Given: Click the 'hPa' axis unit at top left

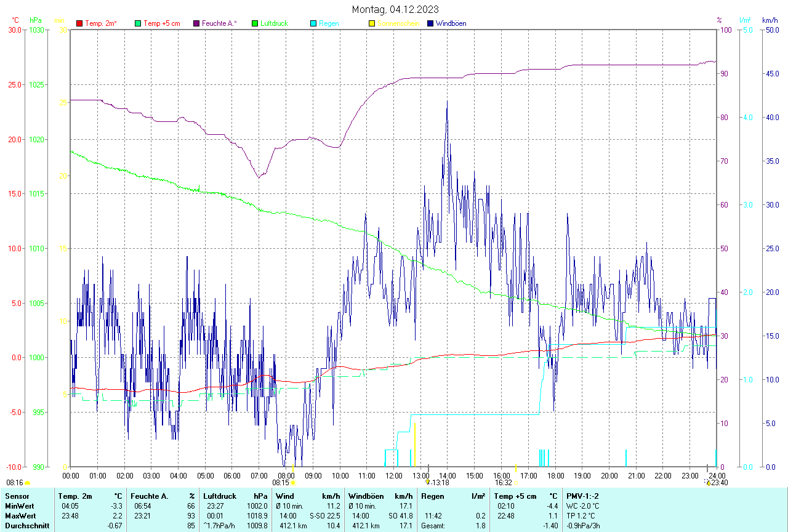Looking at the screenshot, I should click(x=35, y=20).
